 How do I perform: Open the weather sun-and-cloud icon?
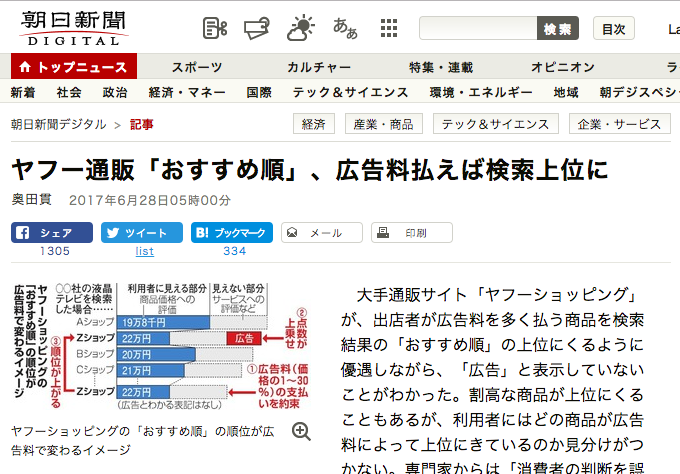(301, 28)
